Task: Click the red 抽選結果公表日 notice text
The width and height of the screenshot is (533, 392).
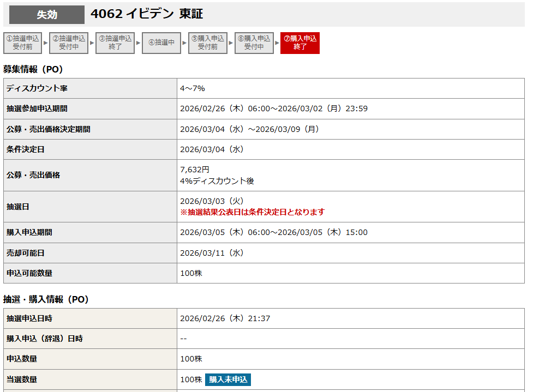Action: pos(252,212)
